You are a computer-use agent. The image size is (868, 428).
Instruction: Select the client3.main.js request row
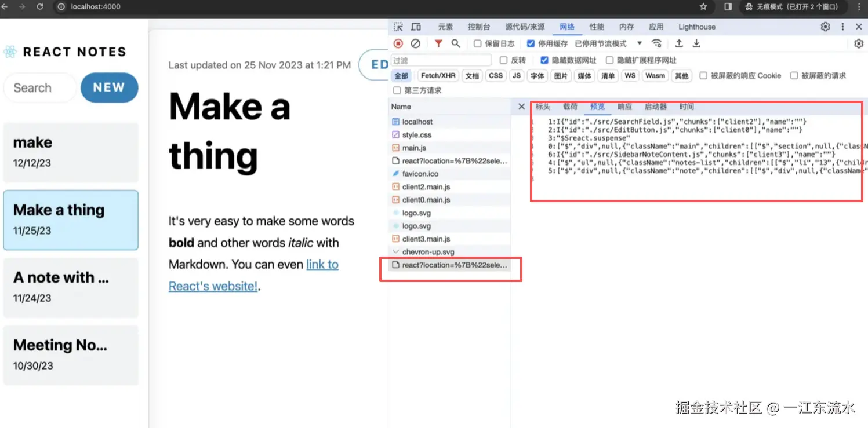tap(449, 239)
